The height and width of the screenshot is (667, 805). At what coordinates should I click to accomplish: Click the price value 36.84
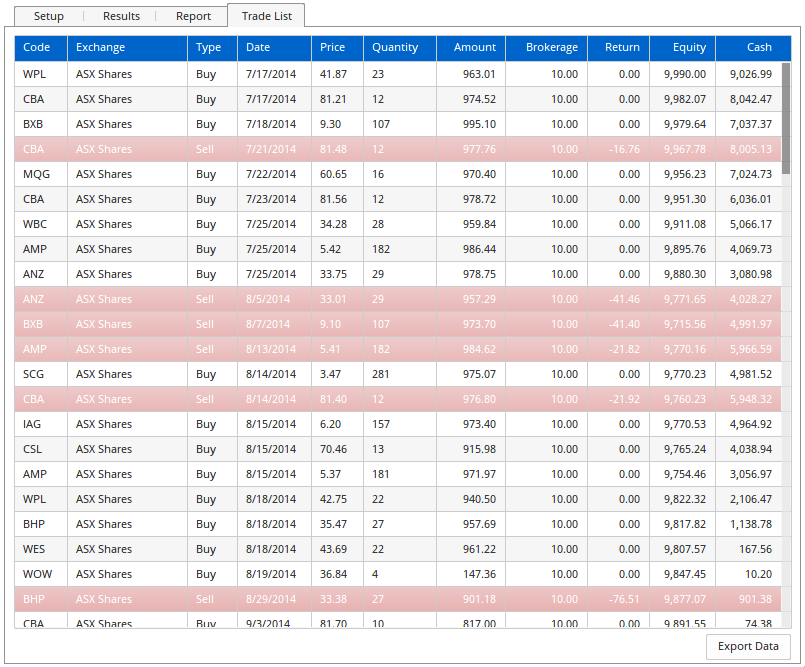[334, 574]
